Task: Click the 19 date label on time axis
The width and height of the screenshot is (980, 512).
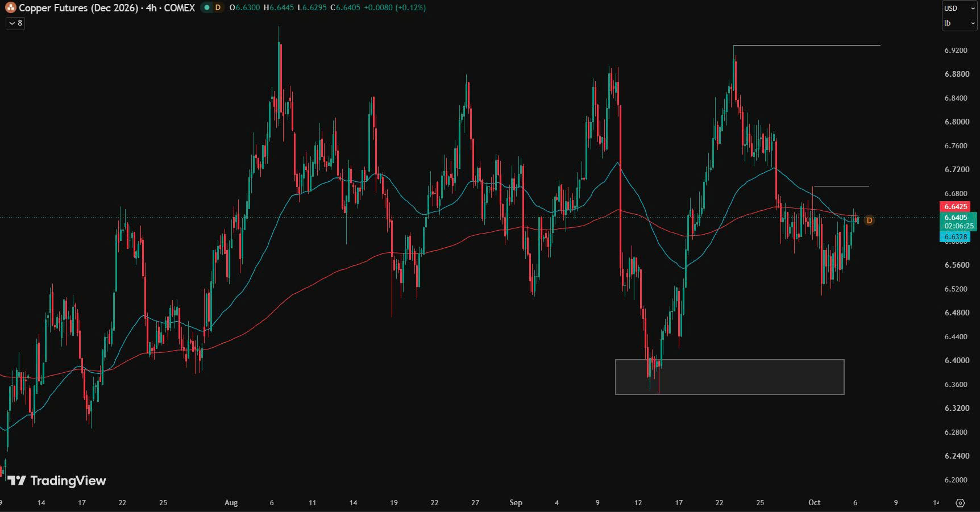Action: tap(393, 503)
